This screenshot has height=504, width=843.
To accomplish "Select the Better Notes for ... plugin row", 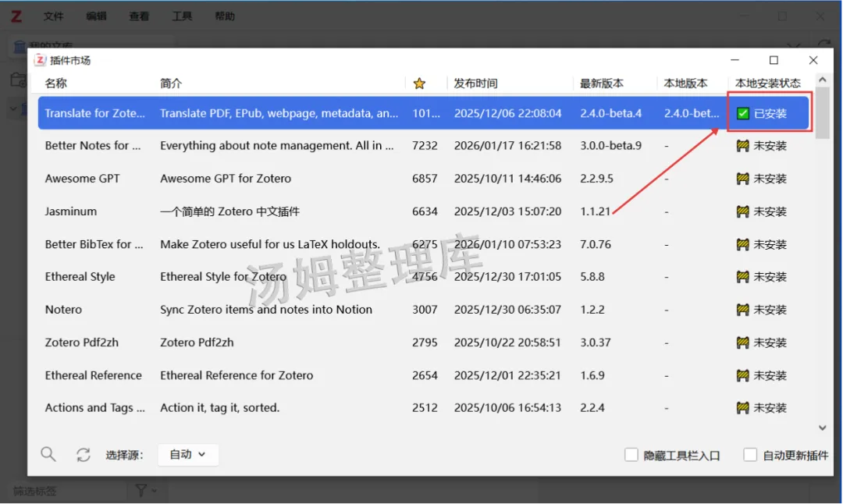I will 423,146.
